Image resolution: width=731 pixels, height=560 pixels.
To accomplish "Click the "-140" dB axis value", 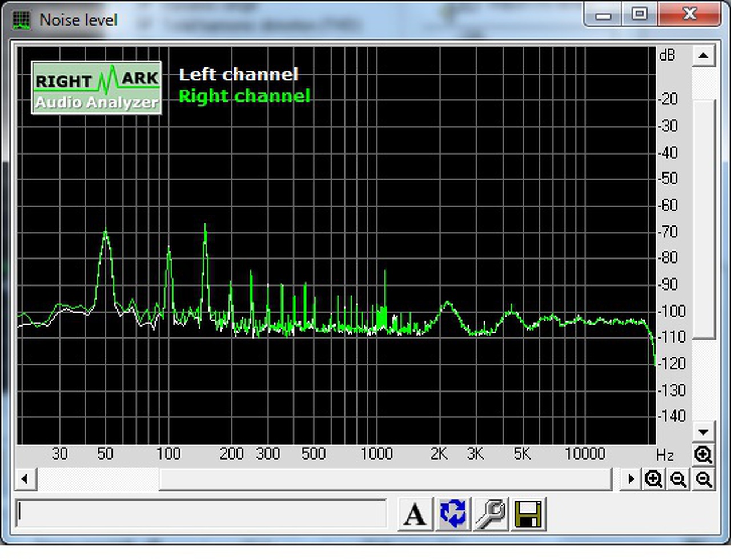I will click(x=672, y=416).
